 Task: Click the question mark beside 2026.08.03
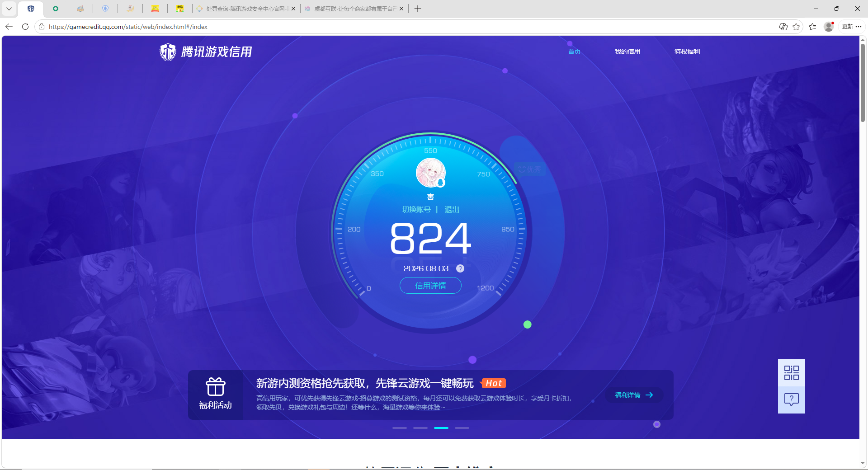460,268
